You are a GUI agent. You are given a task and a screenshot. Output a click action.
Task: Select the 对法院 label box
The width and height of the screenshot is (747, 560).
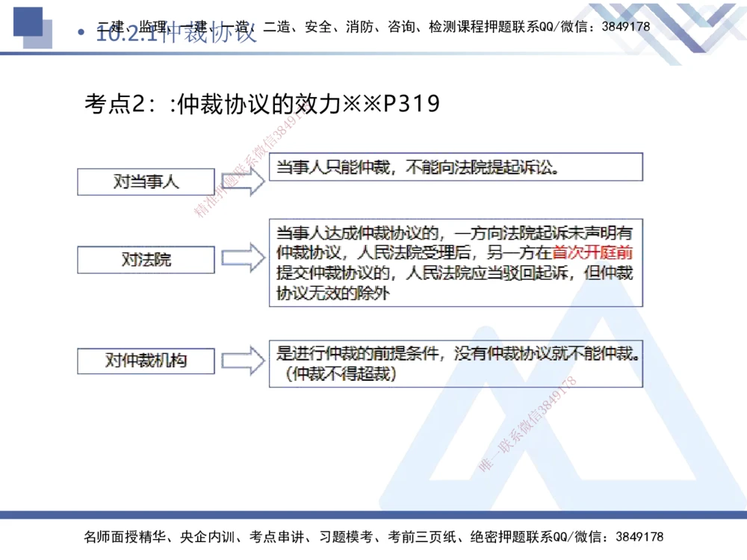[x=146, y=259]
